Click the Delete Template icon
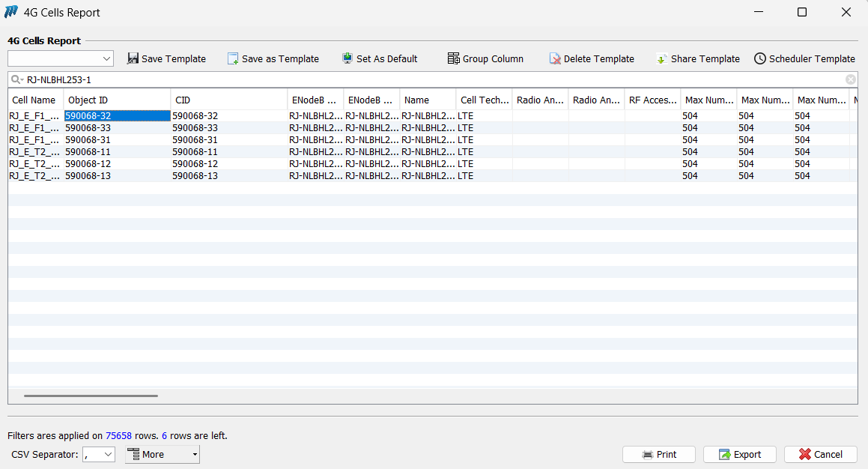 tap(555, 58)
